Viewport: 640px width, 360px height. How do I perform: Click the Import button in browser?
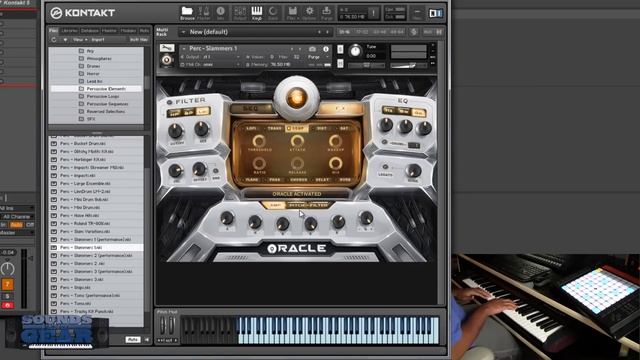coord(98,40)
